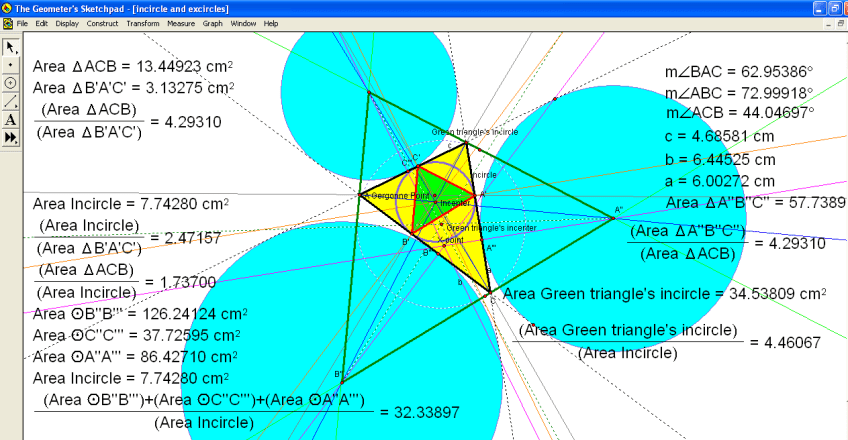Select the Text label tool
Viewport: 848px width, 440px height.
click(11, 120)
